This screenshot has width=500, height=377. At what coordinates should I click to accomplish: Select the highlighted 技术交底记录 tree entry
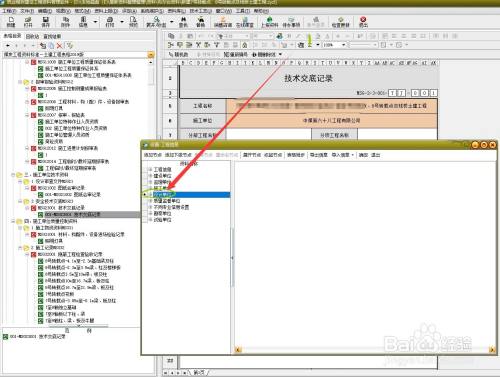pyautogui.click(x=73, y=214)
